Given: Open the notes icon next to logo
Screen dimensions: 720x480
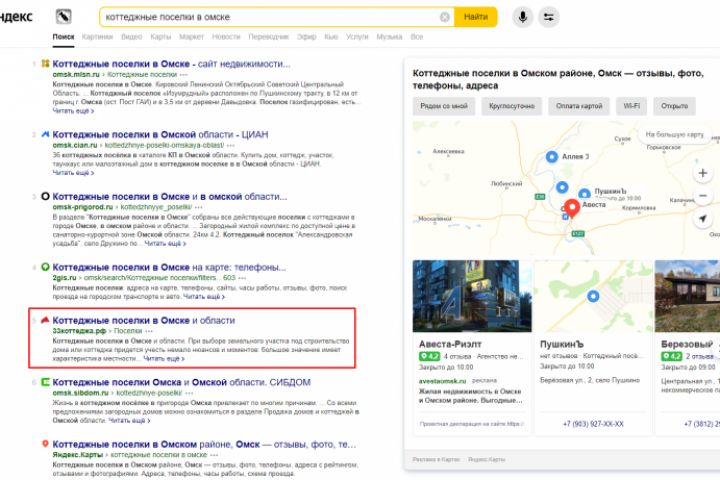Looking at the screenshot, I should tap(63, 17).
